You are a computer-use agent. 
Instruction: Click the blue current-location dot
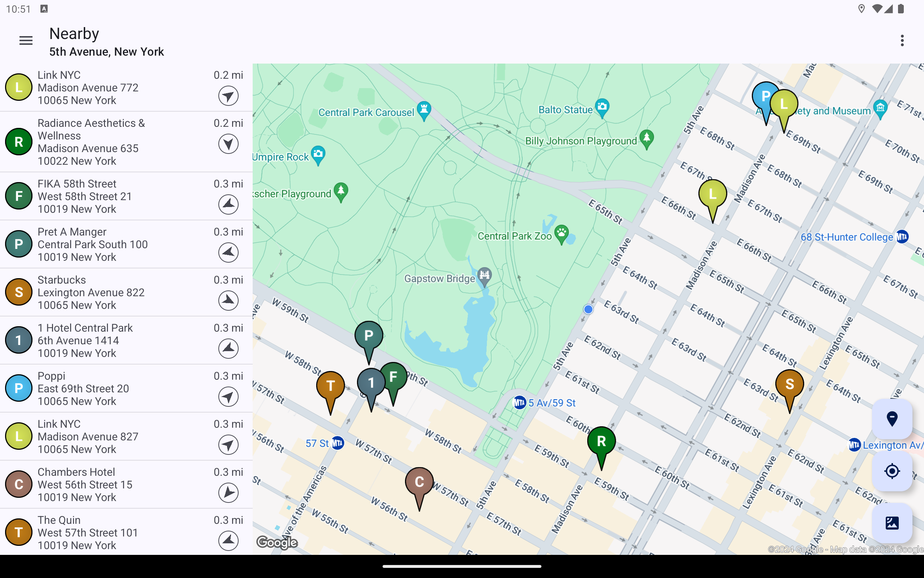coord(588,309)
